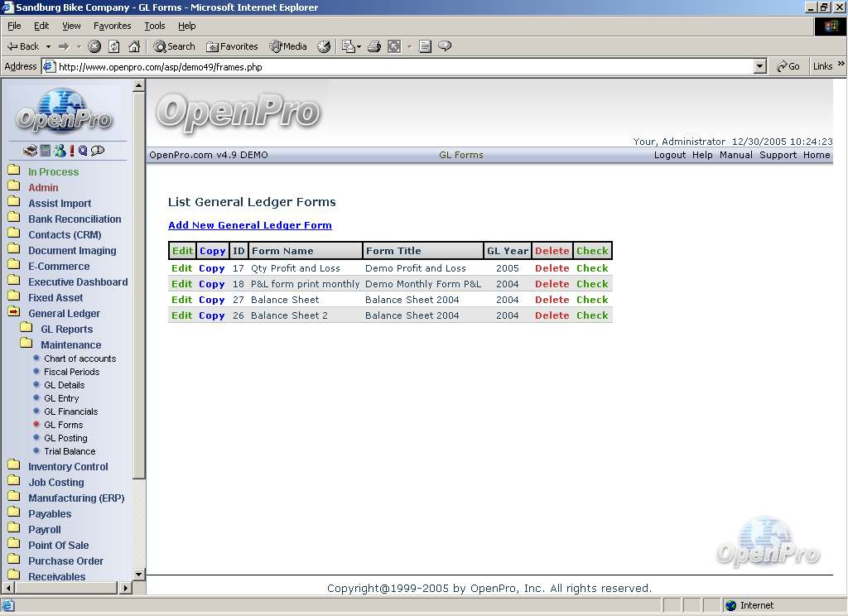Click the blue Q icon under the OpenPro logo
848x616 pixels.
pyautogui.click(x=83, y=151)
